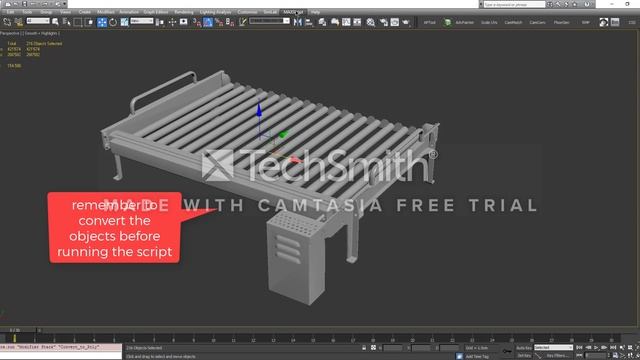Viewport: 640px width, 360px height.
Task: Click the Set Keys key icon
Action: (507, 351)
